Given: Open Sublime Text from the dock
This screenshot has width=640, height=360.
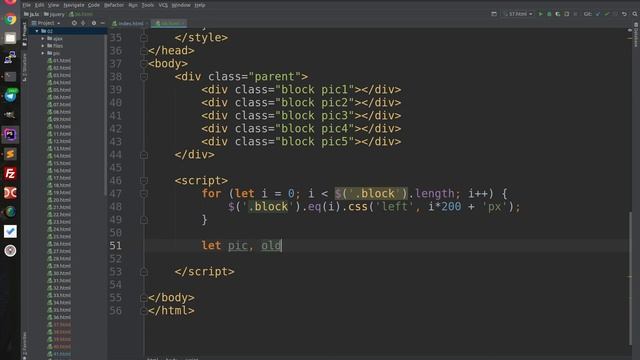Looking at the screenshot, I should 10,154.
